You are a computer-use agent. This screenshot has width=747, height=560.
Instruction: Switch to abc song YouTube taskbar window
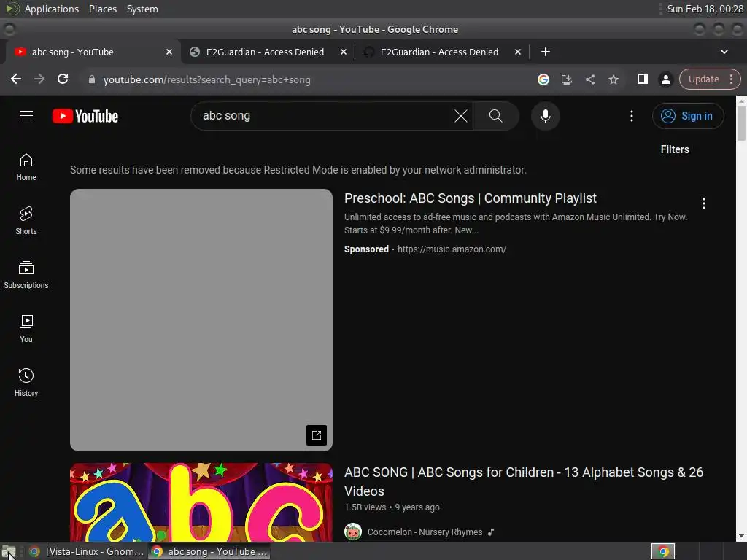click(209, 551)
